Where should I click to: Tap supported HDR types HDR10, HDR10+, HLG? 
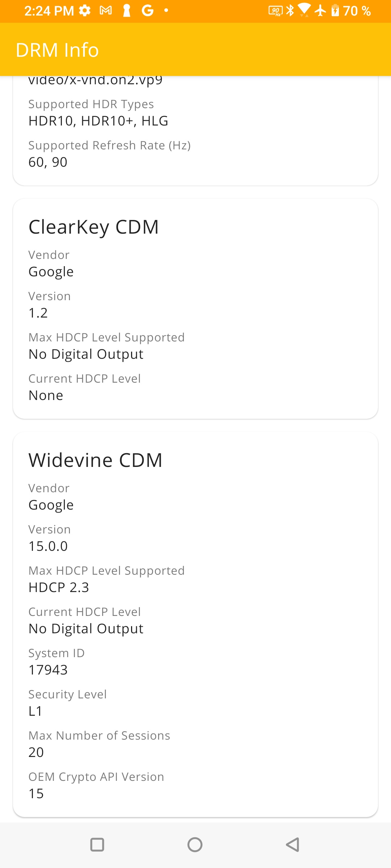pyautogui.click(x=98, y=121)
